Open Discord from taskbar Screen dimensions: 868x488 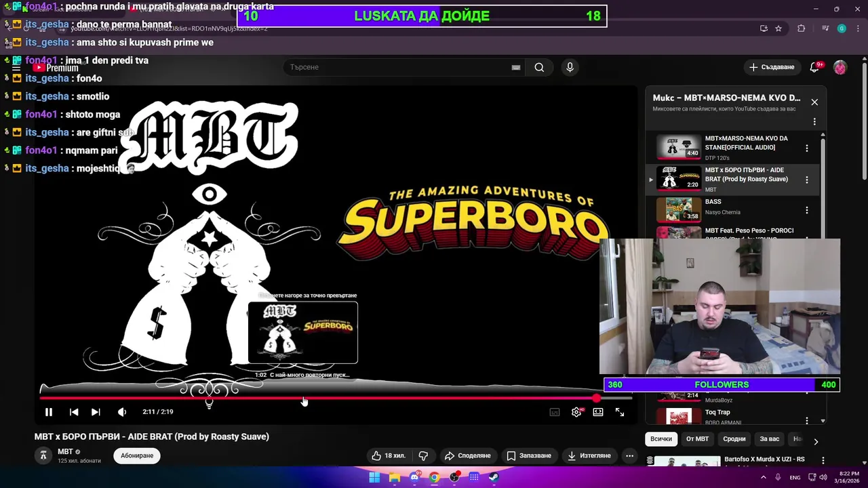tap(414, 477)
